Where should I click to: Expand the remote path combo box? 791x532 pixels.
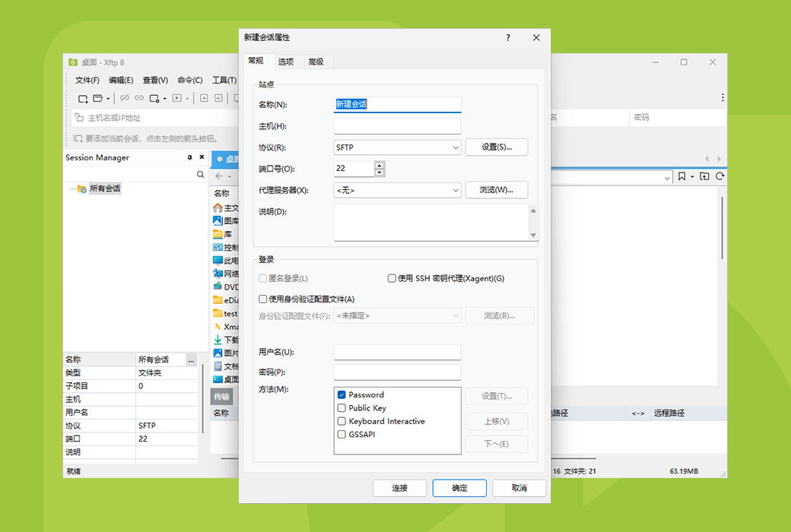[x=667, y=178]
